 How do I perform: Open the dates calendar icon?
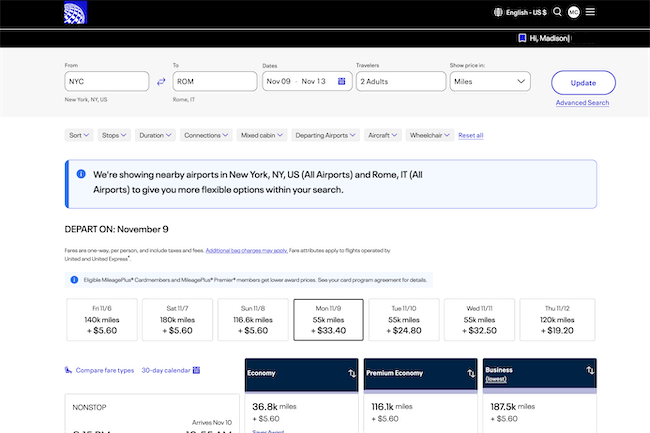(342, 81)
